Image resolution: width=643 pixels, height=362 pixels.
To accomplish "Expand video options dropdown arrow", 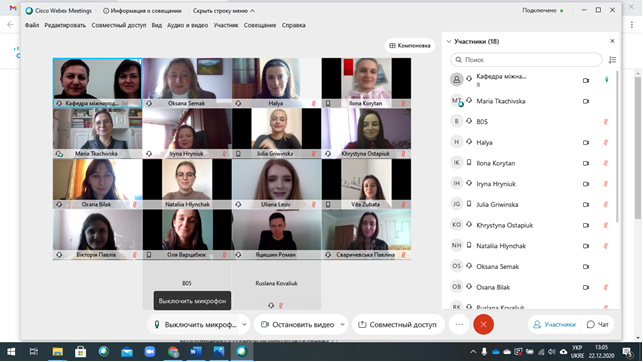I will [342, 324].
